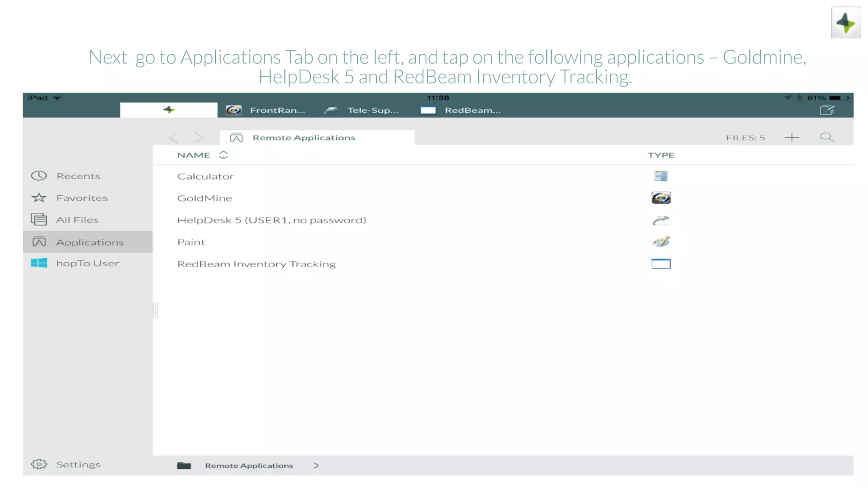
Task: Click the GoldMine icon in FrontRan tab
Action: click(234, 111)
